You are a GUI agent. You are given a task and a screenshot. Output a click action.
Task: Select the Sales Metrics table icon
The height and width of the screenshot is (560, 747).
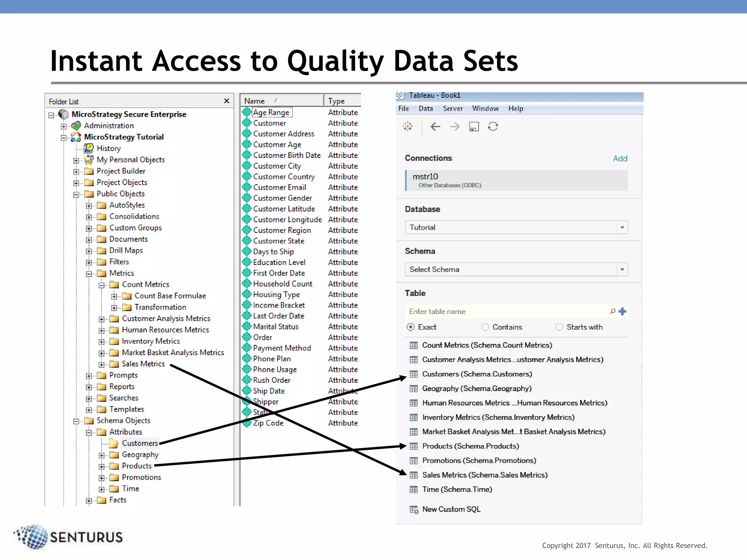click(414, 475)
